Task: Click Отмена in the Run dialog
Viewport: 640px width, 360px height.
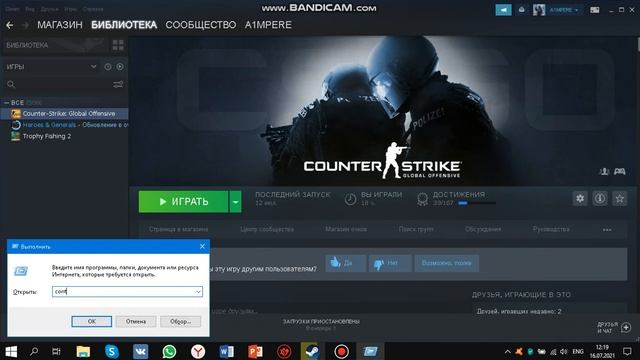Action: click(x=136, y=322)
